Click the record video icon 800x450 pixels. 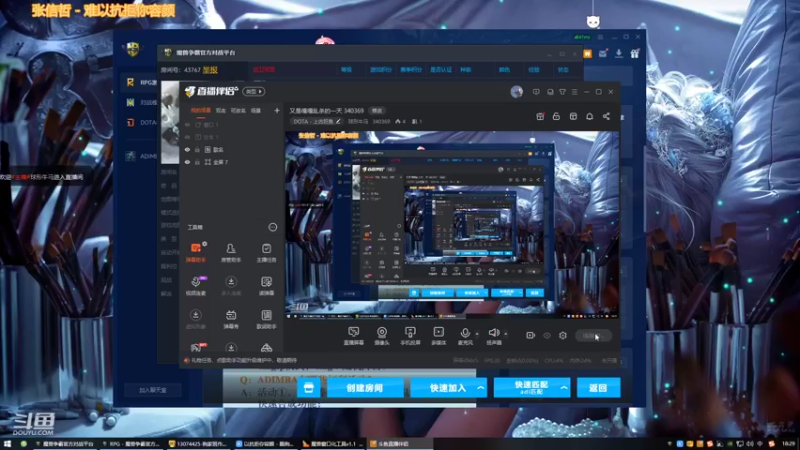click(531, 335)
